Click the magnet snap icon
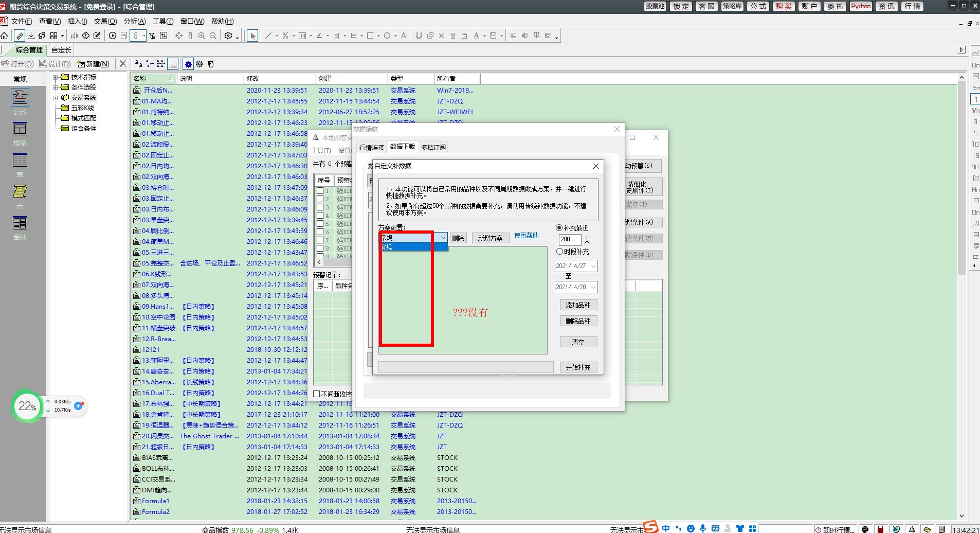Screen dimensions: 980x533 [419, 35]
